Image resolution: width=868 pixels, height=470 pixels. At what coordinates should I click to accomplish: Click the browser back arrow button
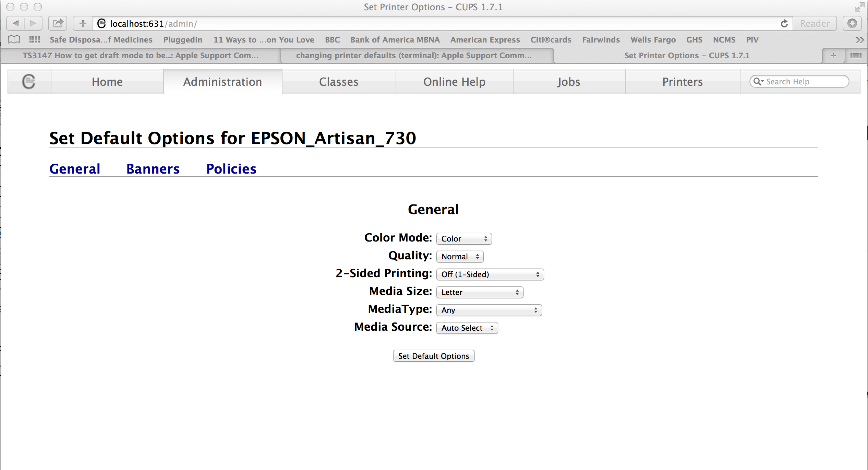[16, 23]
